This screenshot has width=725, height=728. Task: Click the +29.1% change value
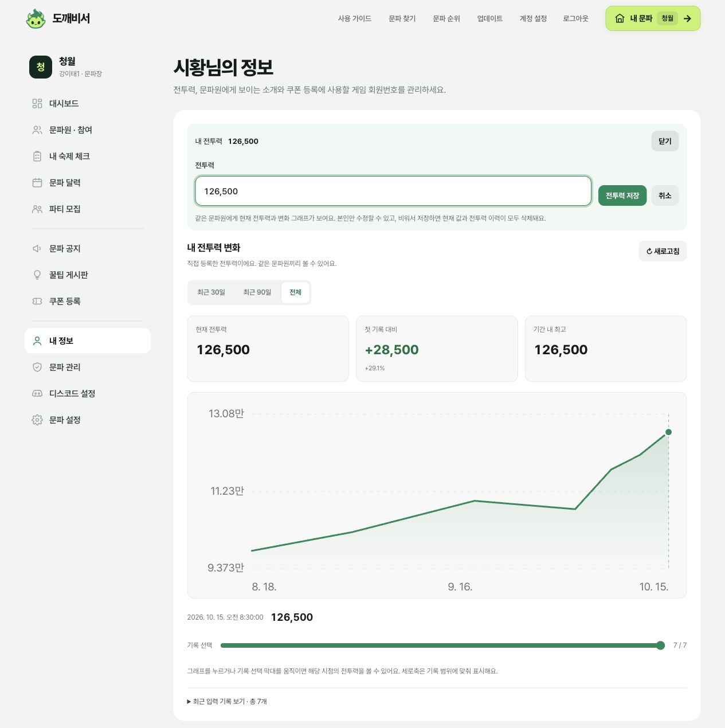[x=375, y=368]
